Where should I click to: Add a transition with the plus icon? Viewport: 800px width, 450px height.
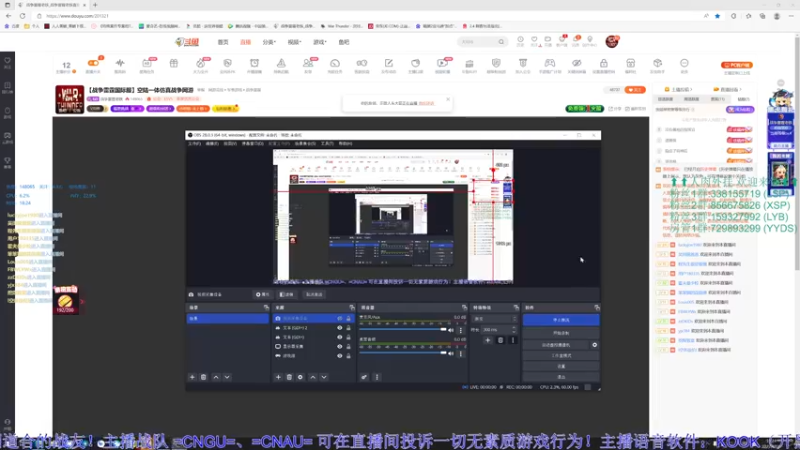coord(488,340)
